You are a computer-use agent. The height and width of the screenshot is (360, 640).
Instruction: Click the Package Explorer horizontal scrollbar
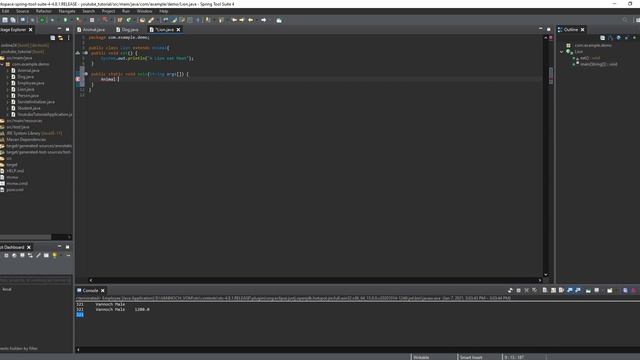click(x=26, y=237)
